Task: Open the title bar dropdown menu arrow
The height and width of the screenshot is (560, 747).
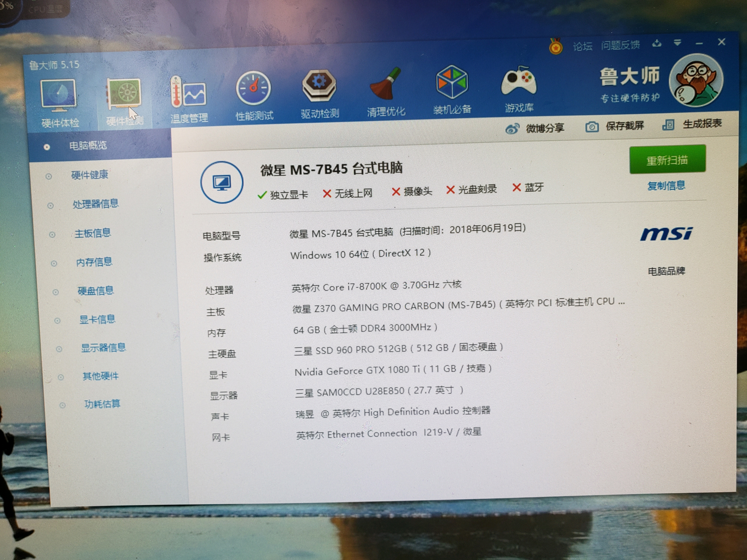Action: [677, 43]
